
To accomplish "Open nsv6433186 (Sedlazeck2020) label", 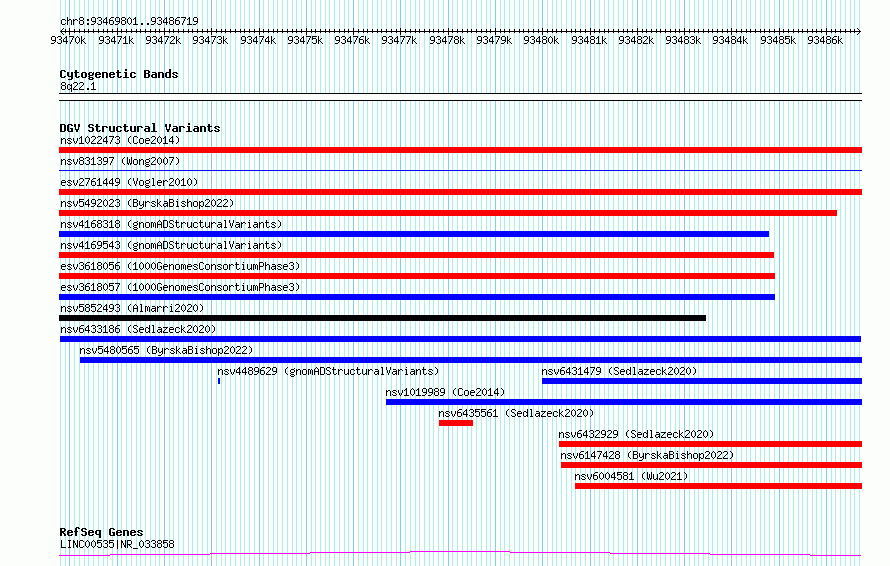I will point(138,329).
